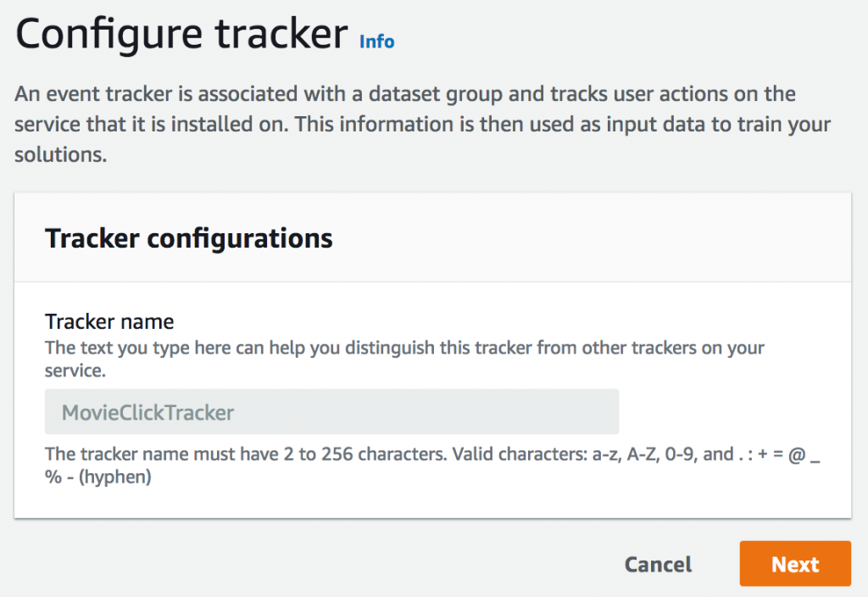This screenshot has width=868, height=597.
Task: Open the Info link beside Configure tracker
Action: point(377,41)
